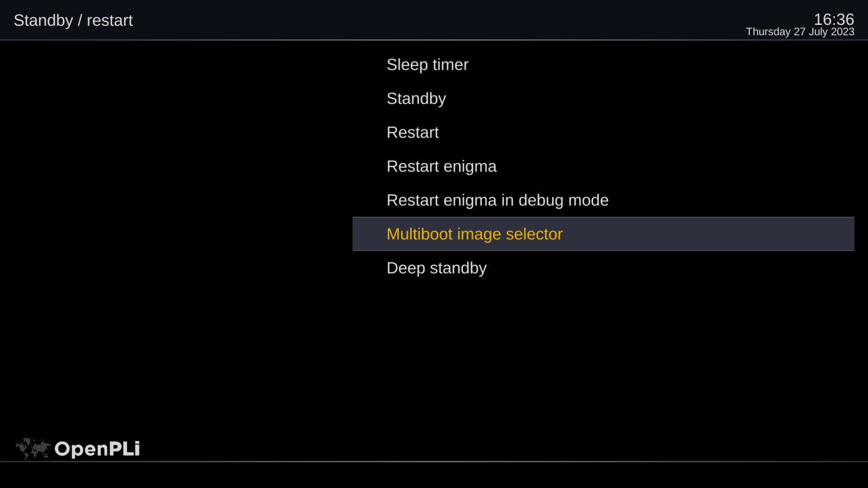
Task: Choose Restart enigma in debug mode
Action: [x=497, y=200]
